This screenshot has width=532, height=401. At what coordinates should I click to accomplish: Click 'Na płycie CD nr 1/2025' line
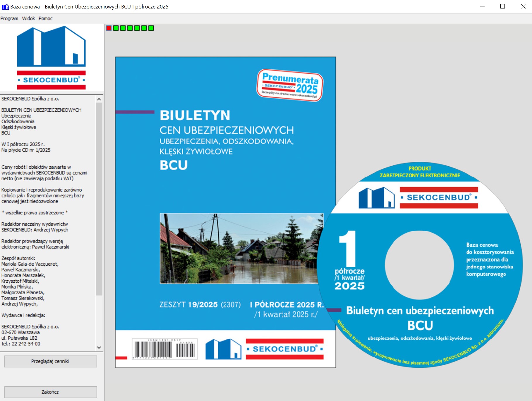point(26,150)
